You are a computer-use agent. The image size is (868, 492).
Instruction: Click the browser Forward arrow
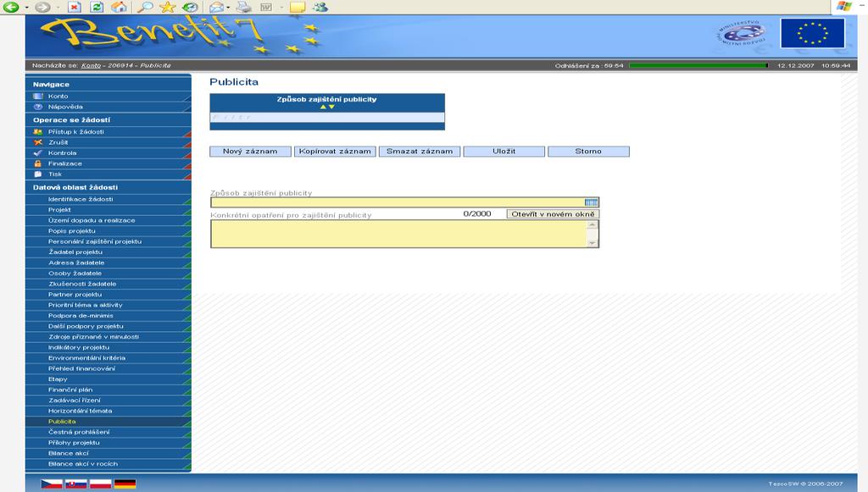click(42, 7)
